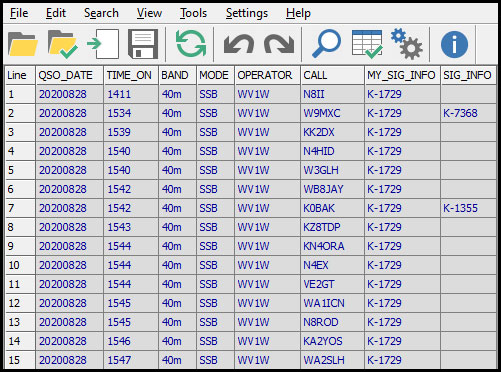Select line number 15 row cell
Screen dimensions: 501x372
pyautogui.click(x=20, y=360)
